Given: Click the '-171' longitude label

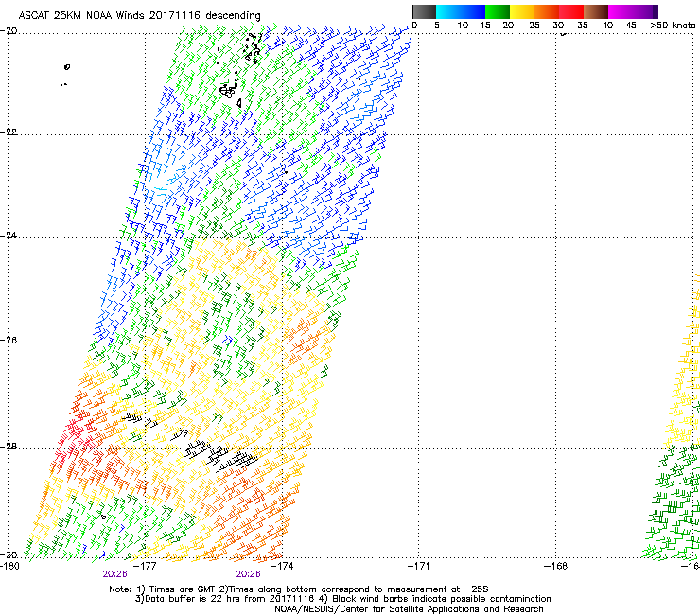Looking at the screenshot, I should [x=419, y=567].
